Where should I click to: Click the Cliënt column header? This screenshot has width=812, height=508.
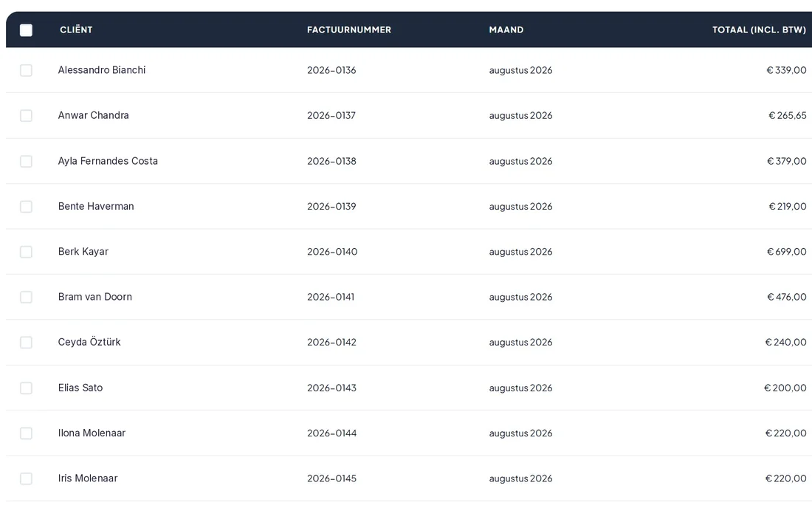click(76, 30)
